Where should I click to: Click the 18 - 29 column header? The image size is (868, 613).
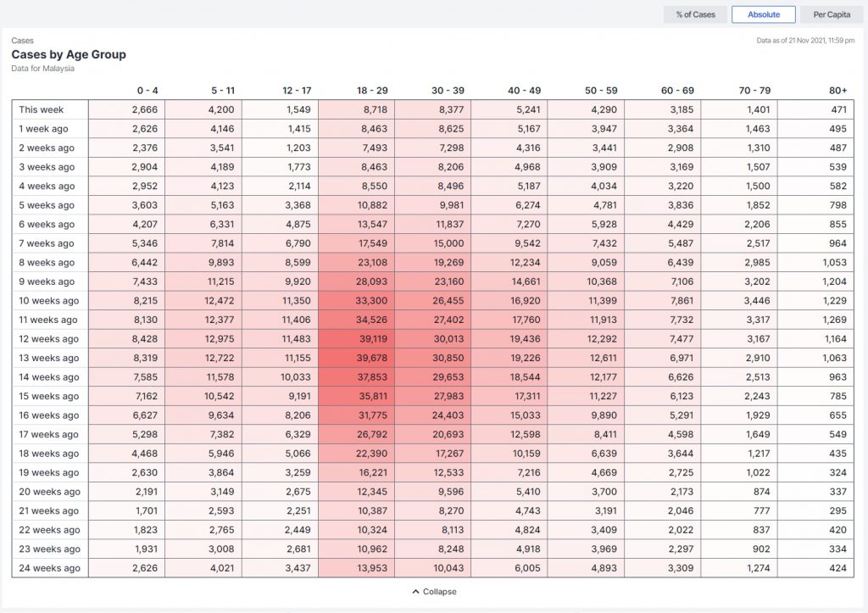(371, 91)
